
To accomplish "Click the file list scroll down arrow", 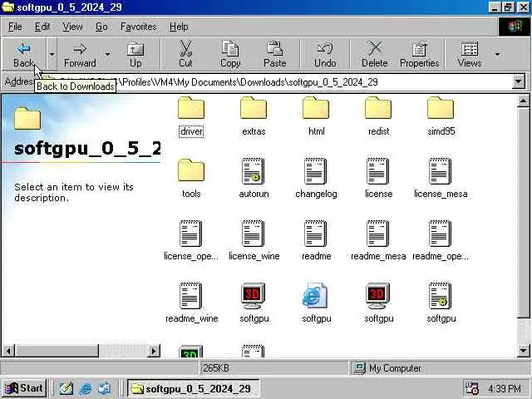I will pos(523,351).
